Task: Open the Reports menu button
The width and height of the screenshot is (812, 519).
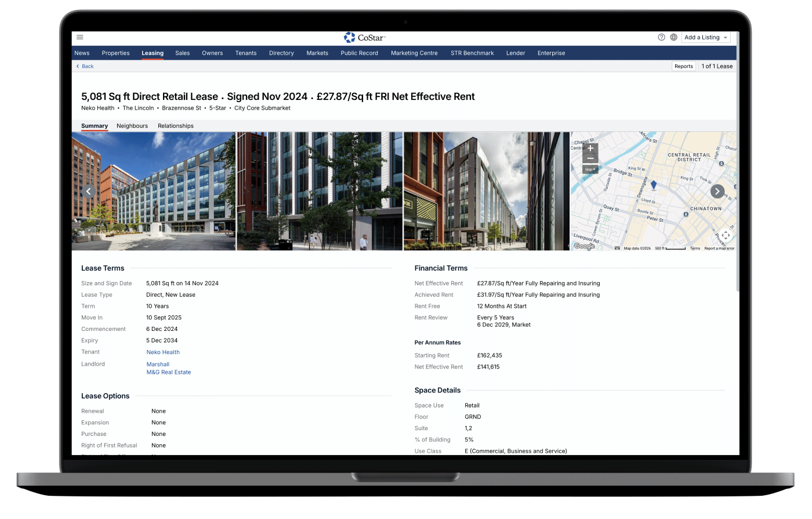Action: (683, 66)
